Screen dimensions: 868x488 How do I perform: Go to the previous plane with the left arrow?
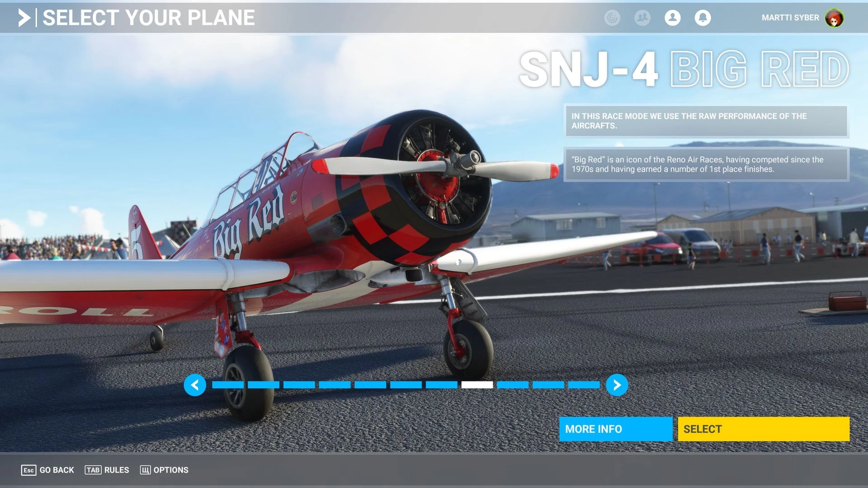tap(195, 385)
